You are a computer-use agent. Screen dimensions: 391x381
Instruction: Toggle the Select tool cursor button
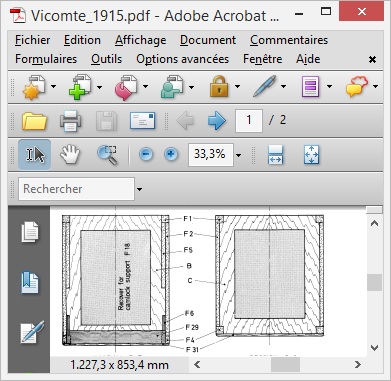coord(35,154)
